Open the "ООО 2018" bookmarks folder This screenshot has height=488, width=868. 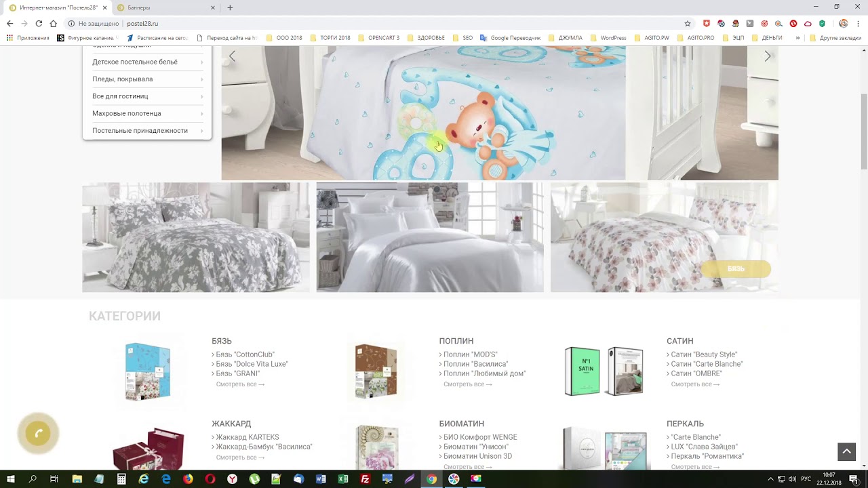[283, 38]
